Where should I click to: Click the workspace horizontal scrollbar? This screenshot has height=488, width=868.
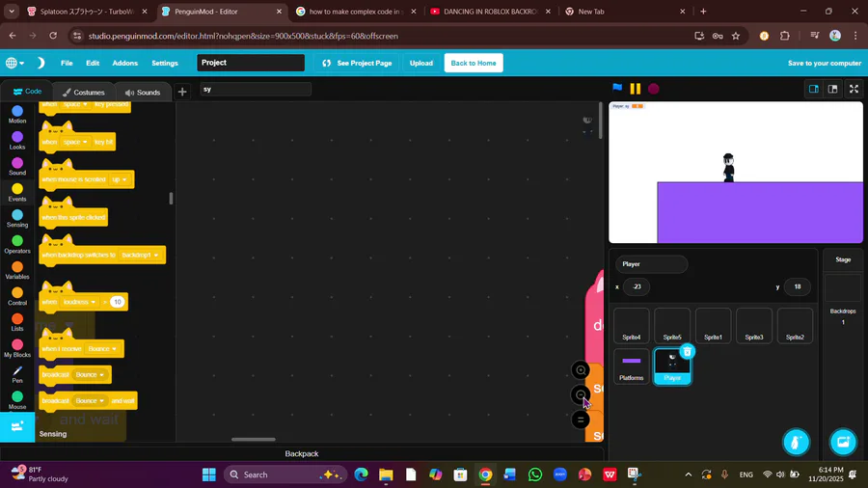tap(253, 440)
